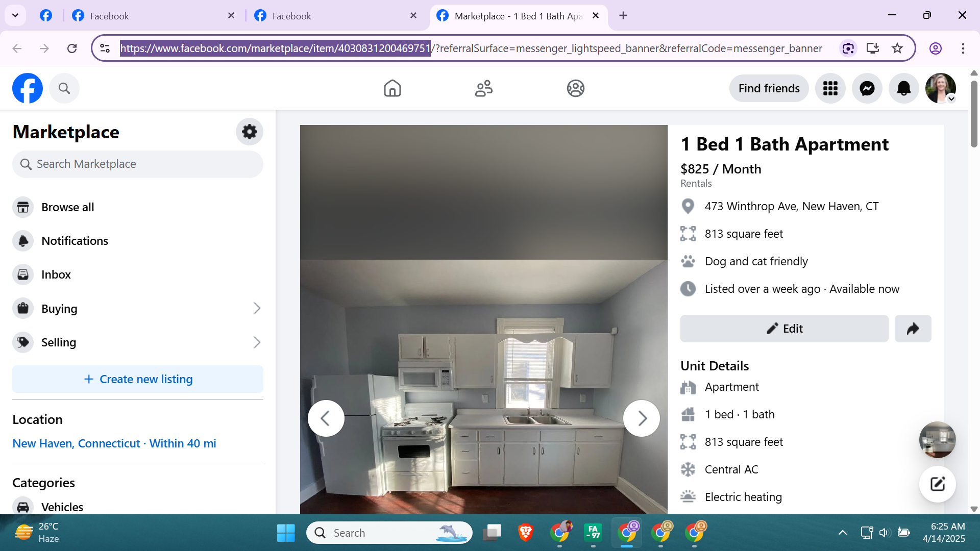This screenshot has height=551, width=980.
Task: Open the browser tab search dropdown arrow
Action: pos(15,15)
